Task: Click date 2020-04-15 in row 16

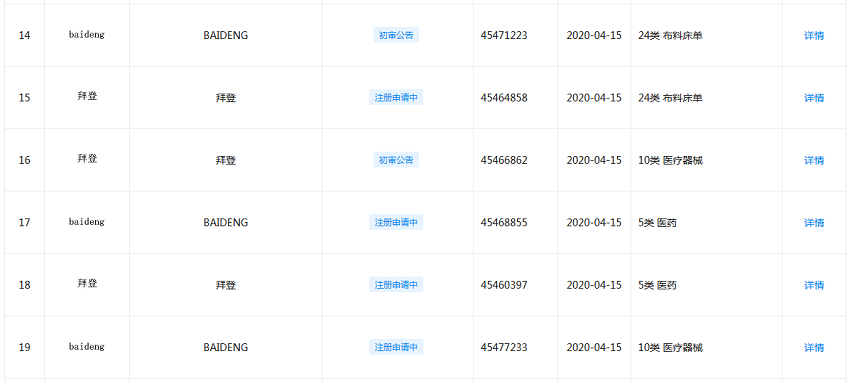Action: (x=594, y=160)
